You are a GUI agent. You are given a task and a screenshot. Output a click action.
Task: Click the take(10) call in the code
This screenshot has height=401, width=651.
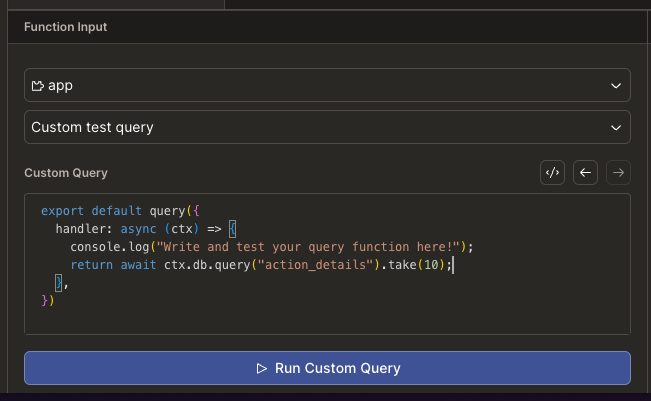pos(416,265)
